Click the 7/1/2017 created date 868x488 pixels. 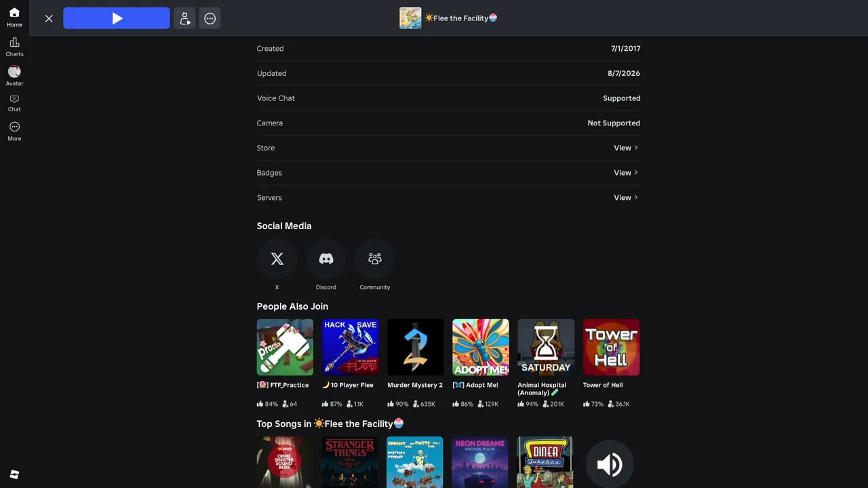pos(625,49)
